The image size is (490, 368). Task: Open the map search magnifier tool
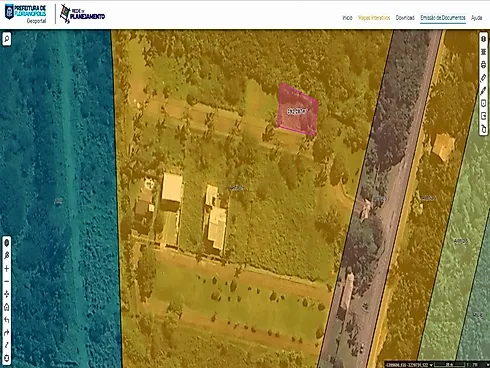(7, 39)
